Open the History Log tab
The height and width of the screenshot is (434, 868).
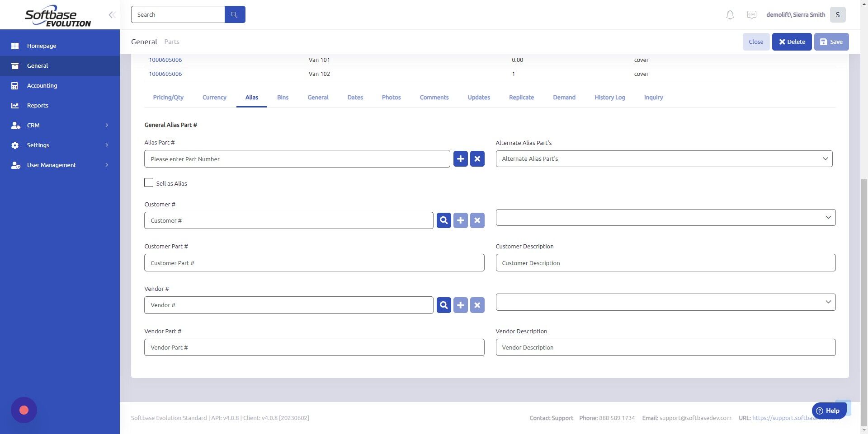point(609,98)
